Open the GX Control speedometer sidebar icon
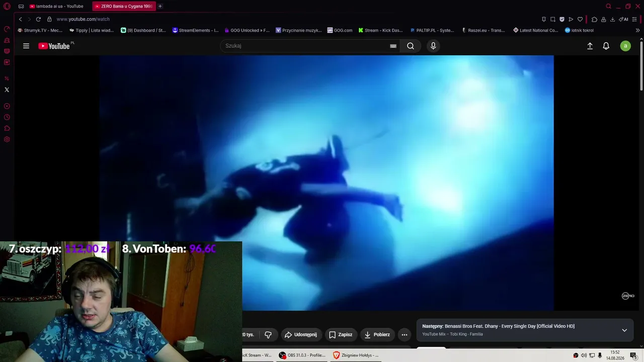The height and width of the screenshot is (362, 644). [x=7, y=29]
